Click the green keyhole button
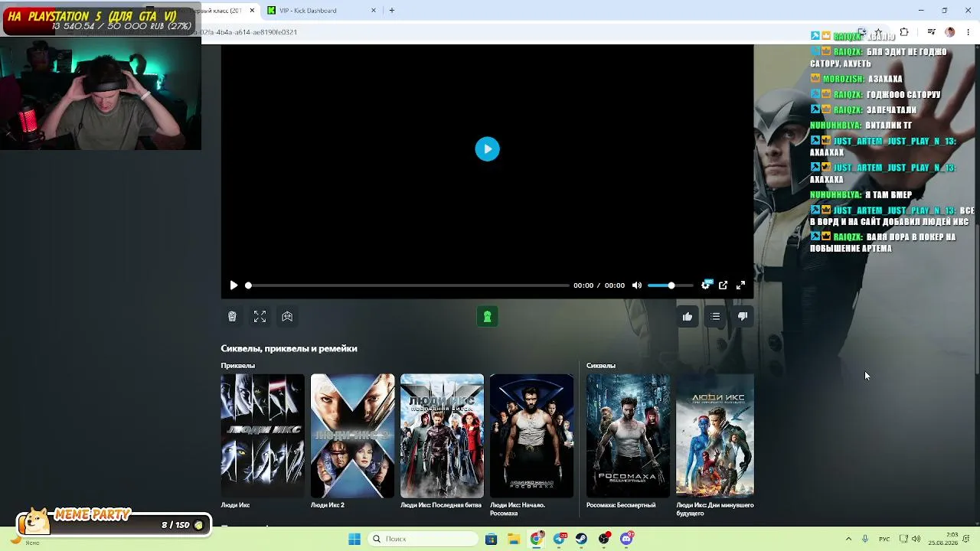Image resolution: width=980 pixels, height=551 pixels. tap(487, 317)
